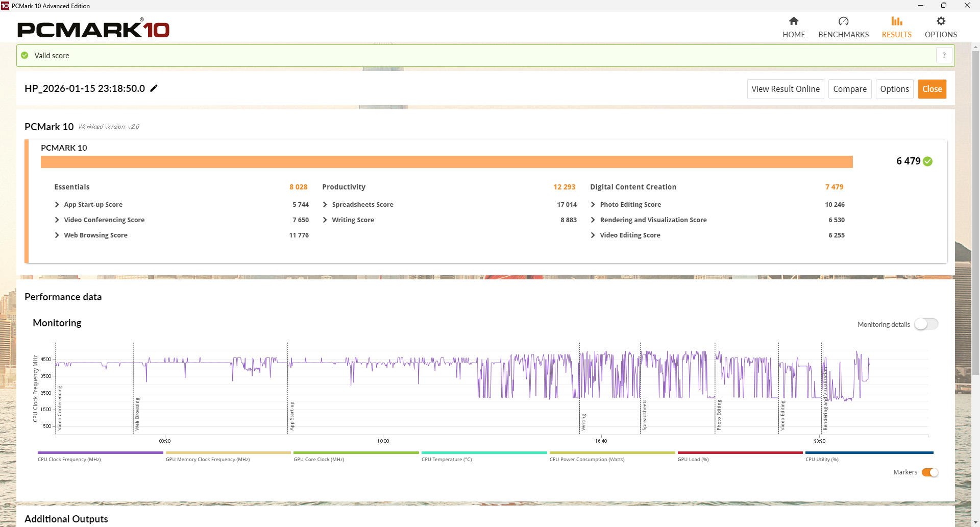Click the Home house icon
This screenshot has width=980, height=527.
(x=793, y=21)
